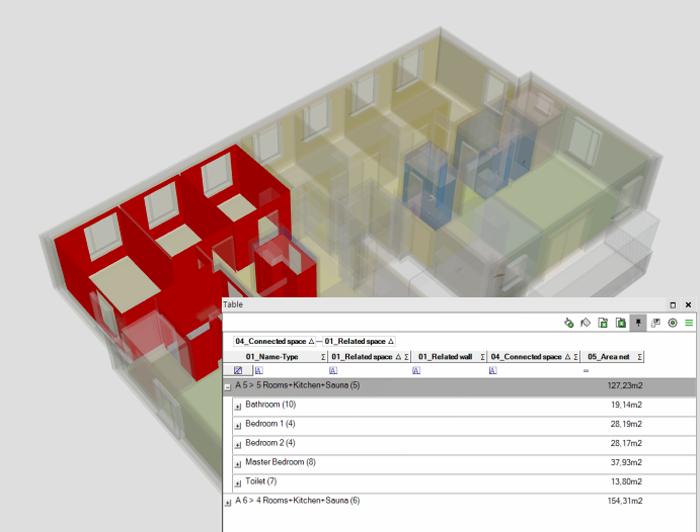Sort by the 01_Related space column header
Screen dimensions: 700x532
[x=362, y=357]
